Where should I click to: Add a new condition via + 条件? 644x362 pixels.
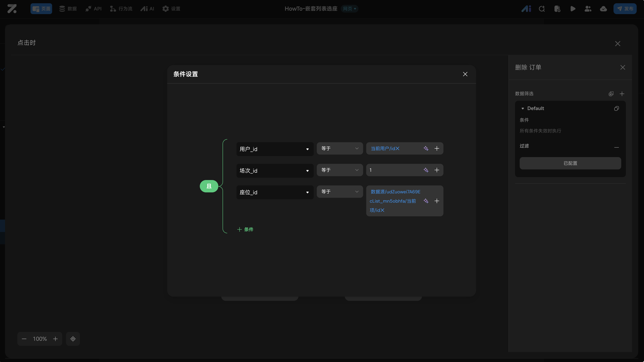point(245,229)
